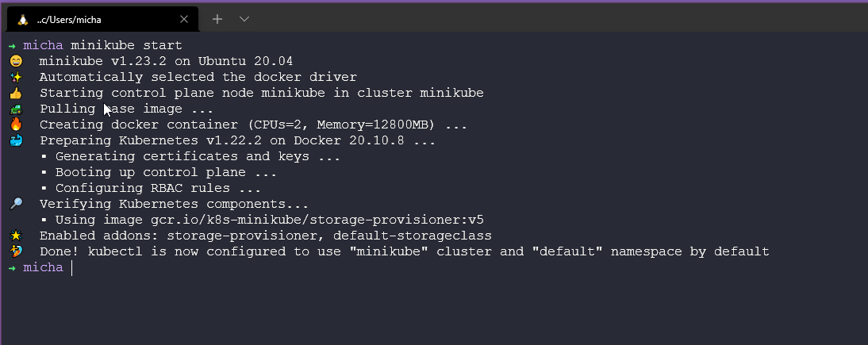This screenshot has width=868, height=345.
Task: Close the ..c/Users/micha tab
Action: click(186, 19)
